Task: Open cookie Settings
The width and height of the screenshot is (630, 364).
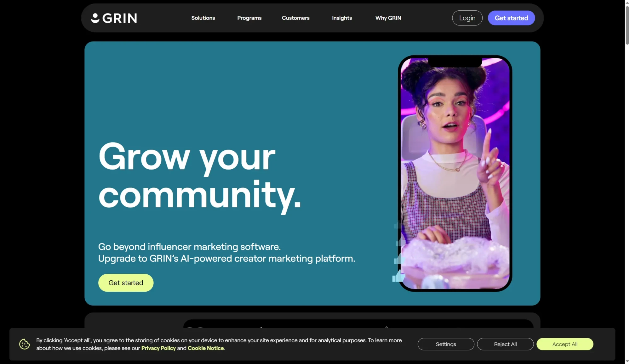Action: pyautogui.click(x=446, y=344)
